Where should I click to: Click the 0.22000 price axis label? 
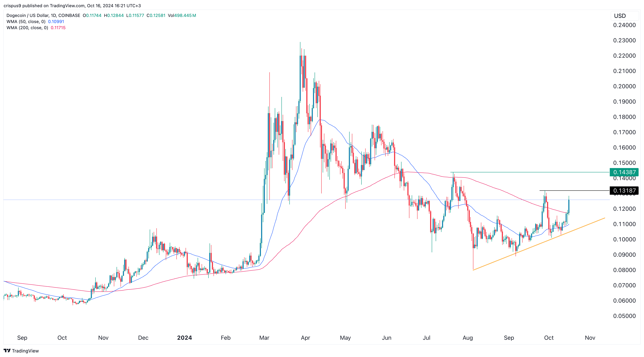coord(624,55)
